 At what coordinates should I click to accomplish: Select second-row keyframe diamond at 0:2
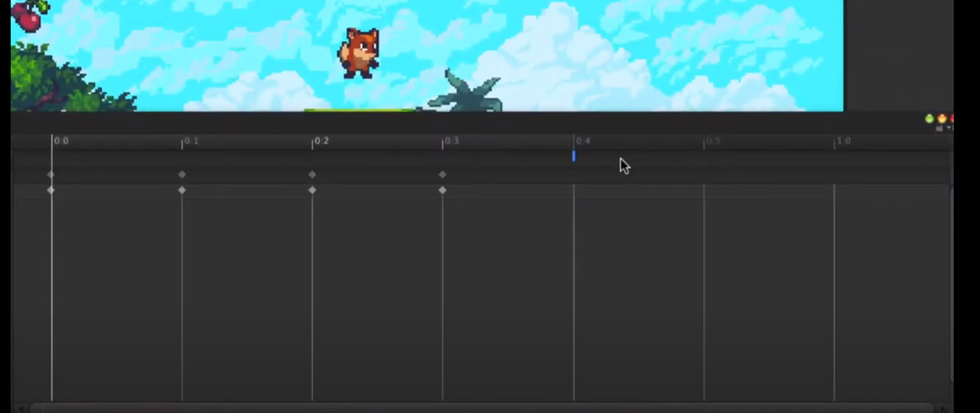point(312,190)
